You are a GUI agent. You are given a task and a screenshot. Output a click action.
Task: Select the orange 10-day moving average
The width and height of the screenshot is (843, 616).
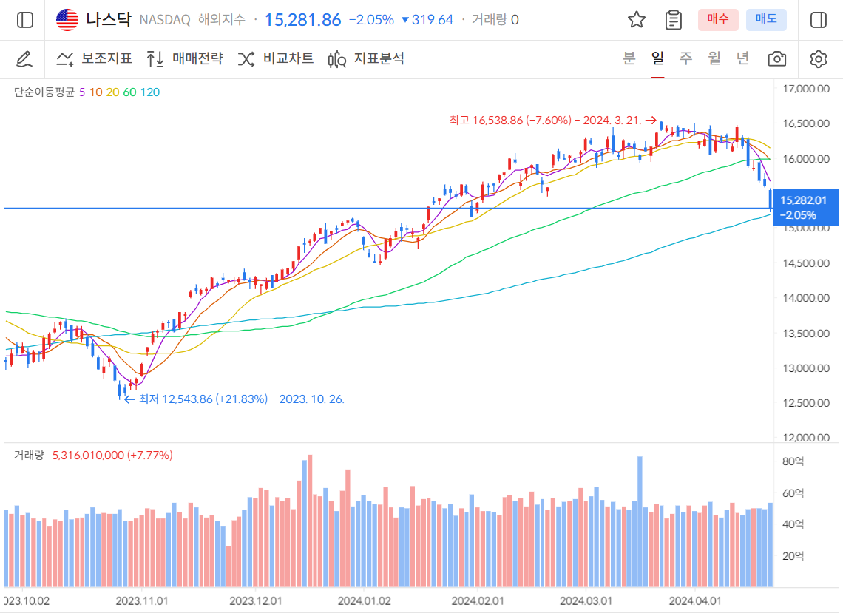tap(95, 92)
